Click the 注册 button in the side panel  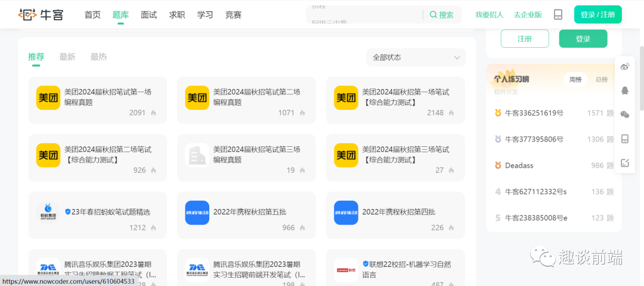pyautogui.click(x=525, y=39)
